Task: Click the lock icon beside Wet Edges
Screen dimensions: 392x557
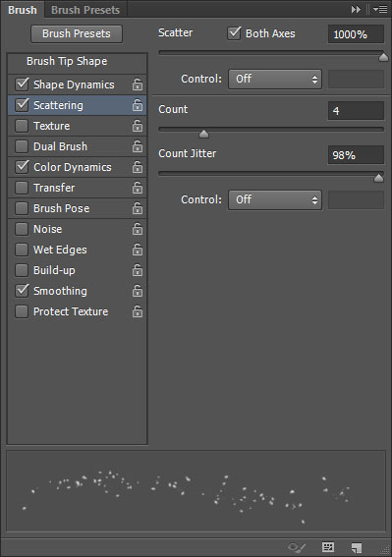Action: (138, 250)
